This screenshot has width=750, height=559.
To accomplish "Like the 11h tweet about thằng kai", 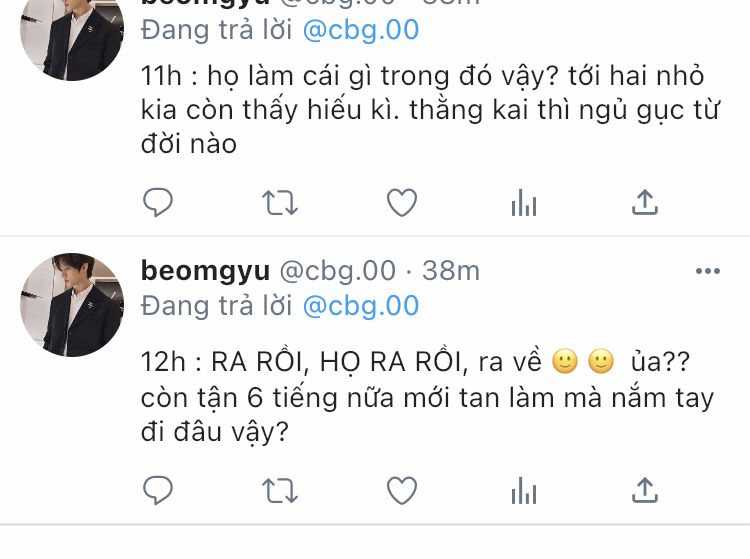I will [x=402, y=203].
